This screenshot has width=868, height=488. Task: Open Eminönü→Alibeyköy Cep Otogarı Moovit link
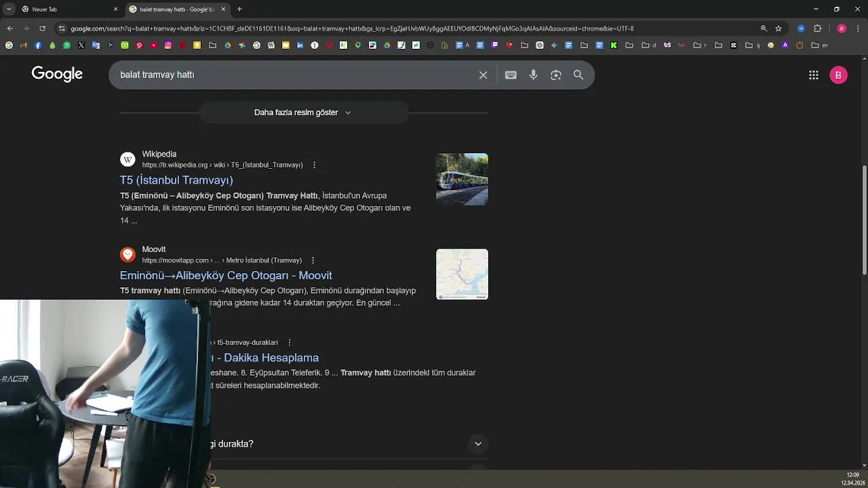coord(226,275)
